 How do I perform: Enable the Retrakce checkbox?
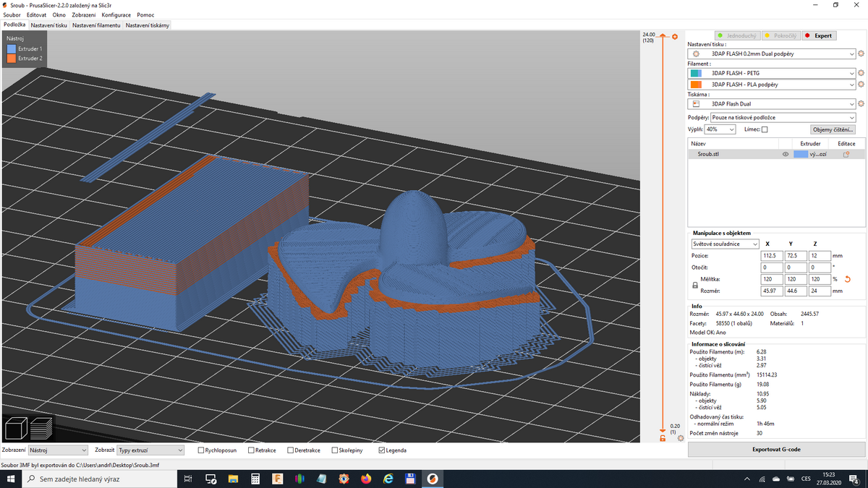[x=251, y=450]
